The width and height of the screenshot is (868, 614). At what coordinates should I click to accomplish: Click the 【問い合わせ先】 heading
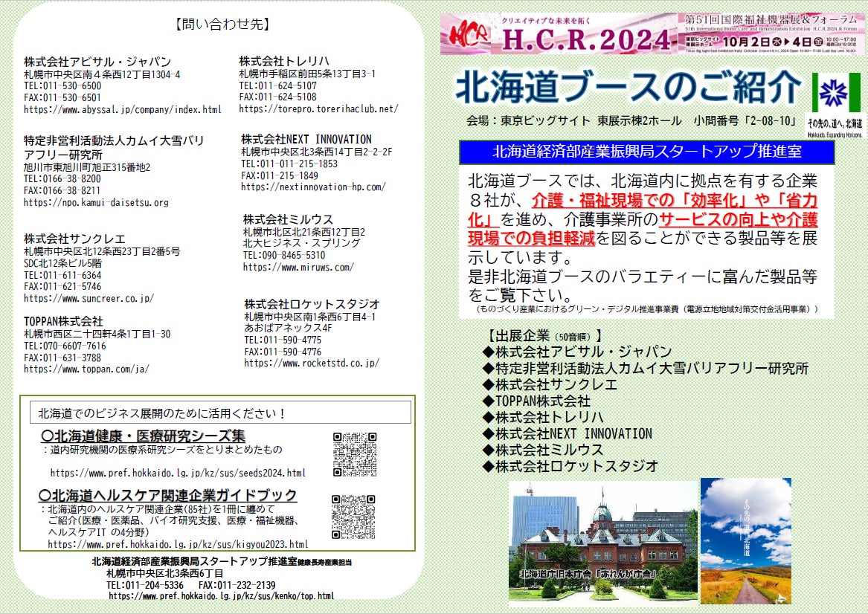pyautogui.click(x=222, y=24)
